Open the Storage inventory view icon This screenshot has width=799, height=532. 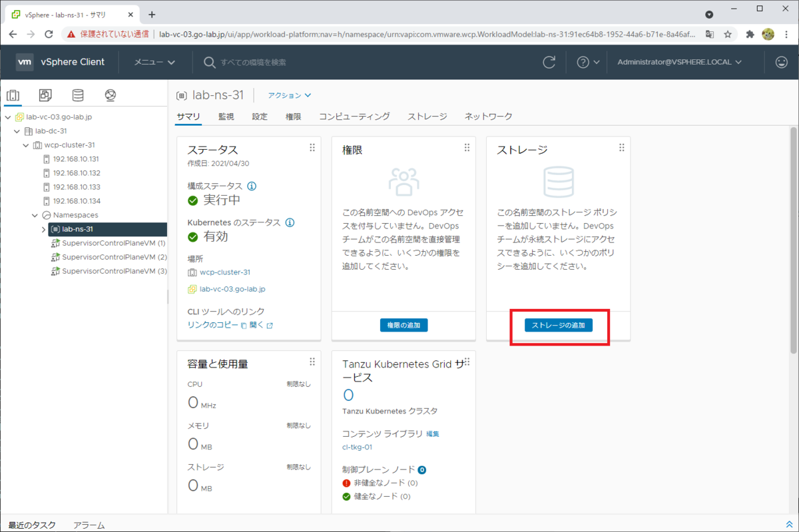78,95
